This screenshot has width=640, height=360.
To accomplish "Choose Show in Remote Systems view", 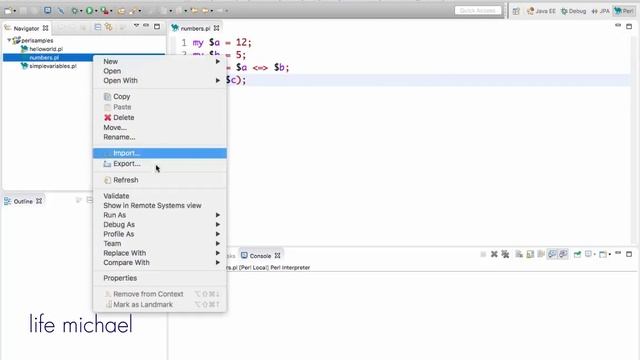I will (x=160, y=205).
